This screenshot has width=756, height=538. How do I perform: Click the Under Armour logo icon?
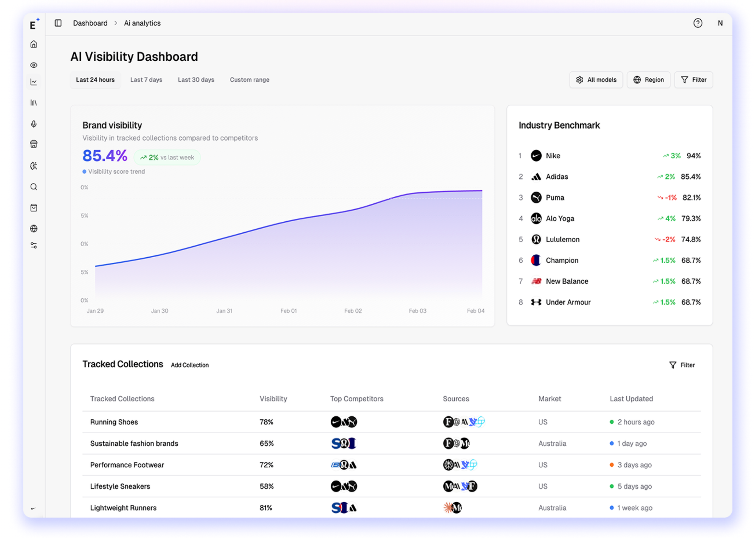[x=536, y=302]
